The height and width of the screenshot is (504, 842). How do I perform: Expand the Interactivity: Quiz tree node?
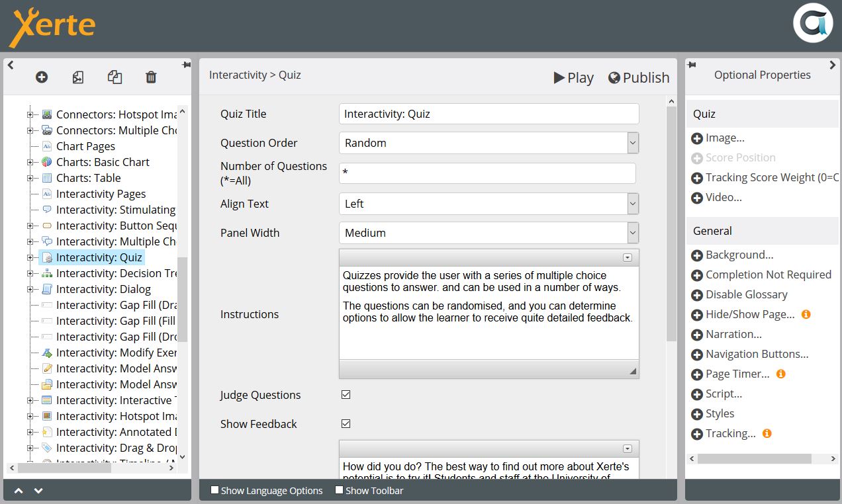click(x=30, y=257)
